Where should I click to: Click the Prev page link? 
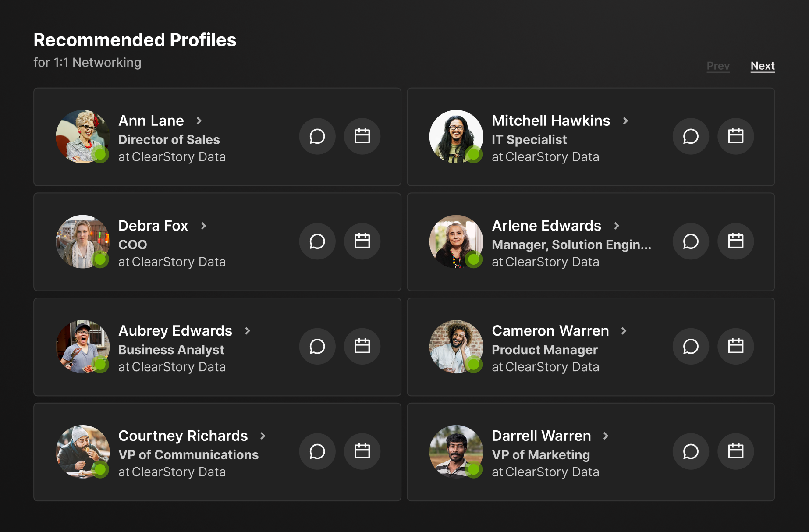(x=718, y=66)
